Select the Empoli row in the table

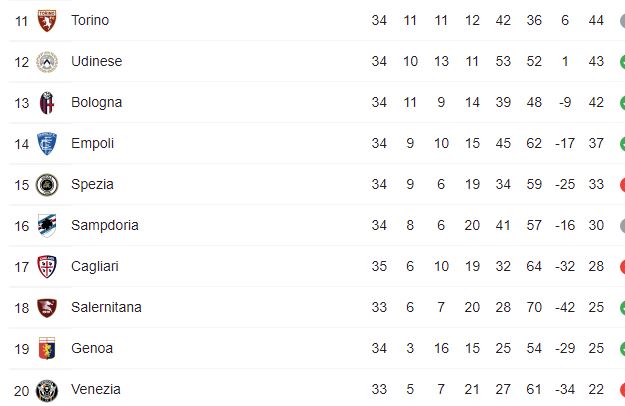pos(300,143)
